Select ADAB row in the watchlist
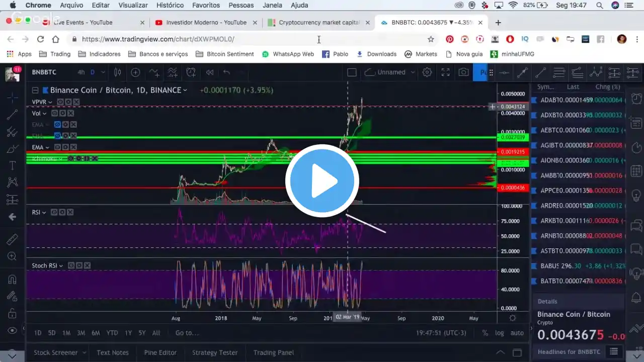The height and width of the screenshot is (362, 644). tap(579, 100)
